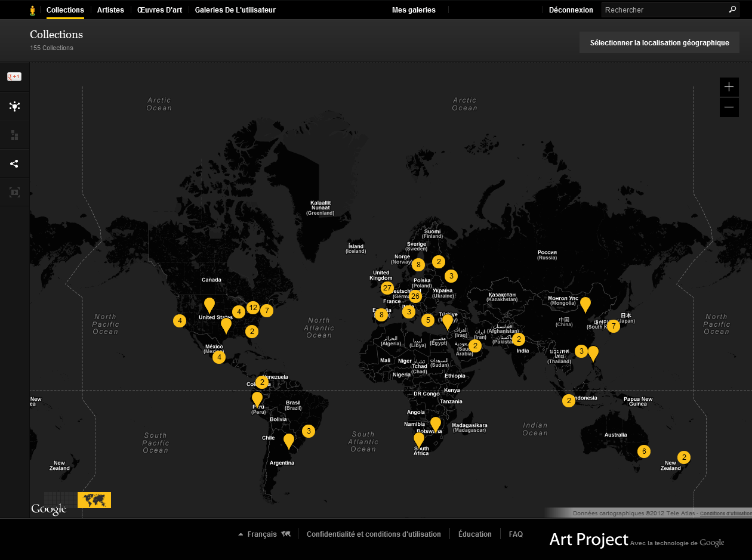Click the Google +1 button in sidebar

tap(14, 76)
